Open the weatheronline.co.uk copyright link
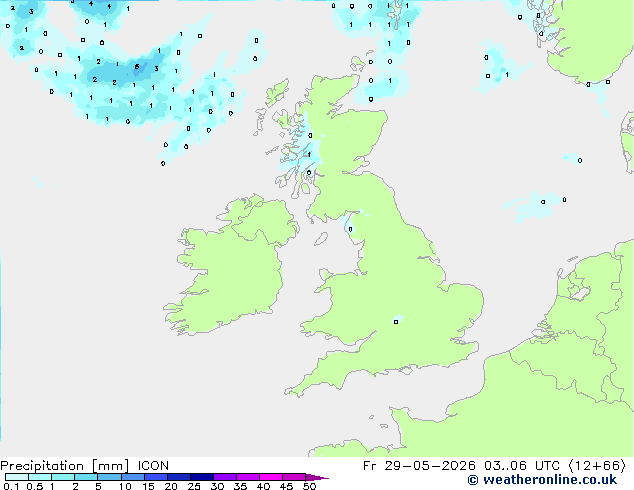634x490 pixels. pyautogui.click(x=542, y=480)
